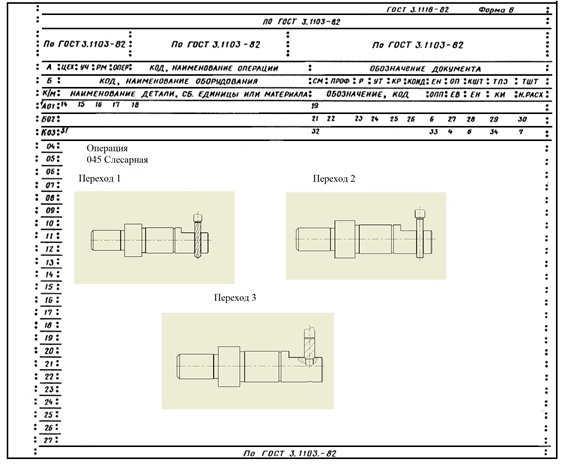
Task: Click the Переход 3 sectioned shaft sketch
Action: 248,361
